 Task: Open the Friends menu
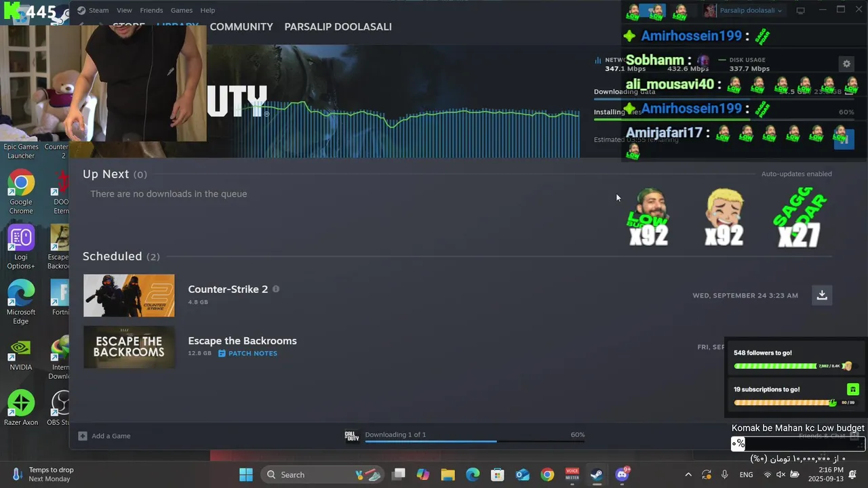tap(151, 10)
